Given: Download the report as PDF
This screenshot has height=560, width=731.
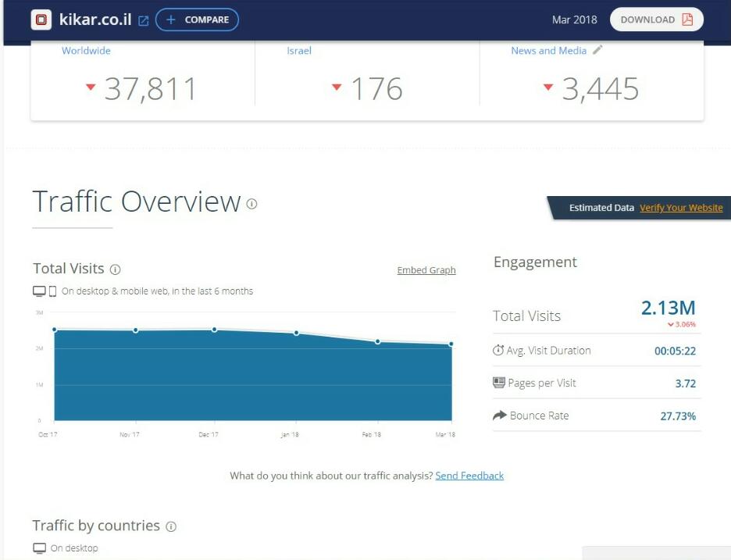Looking at the screenshot, I should click(656, 20).
